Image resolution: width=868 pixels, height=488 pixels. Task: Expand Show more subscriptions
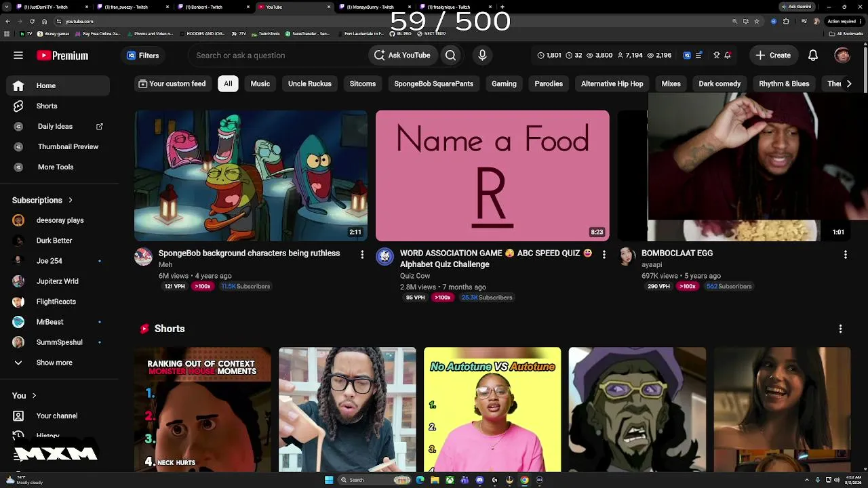click(58, 363)
